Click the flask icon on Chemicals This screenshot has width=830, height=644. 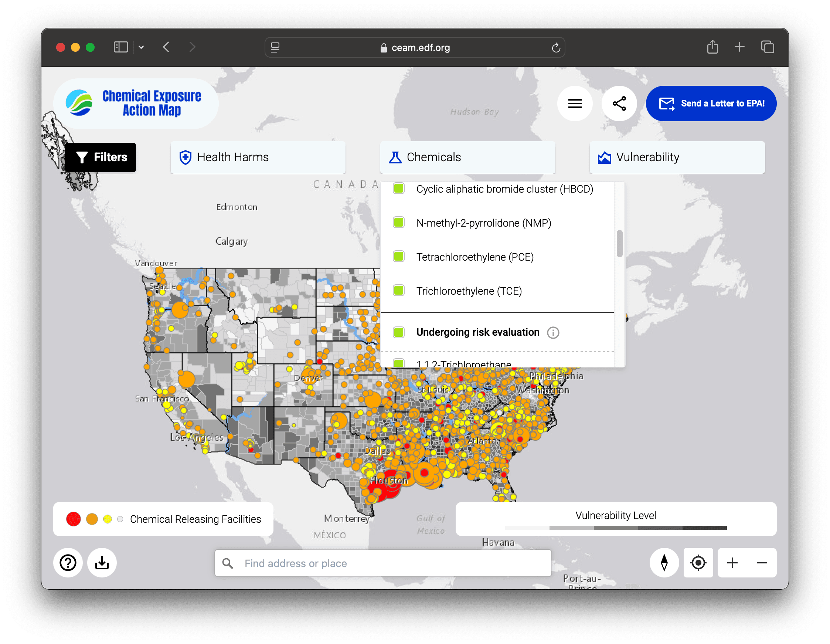coord(395,157)
